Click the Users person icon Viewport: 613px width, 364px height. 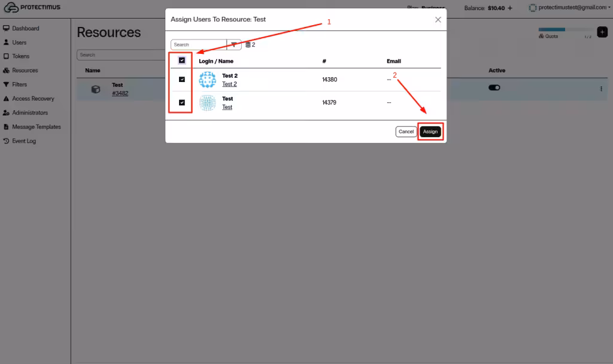[6, 43]
